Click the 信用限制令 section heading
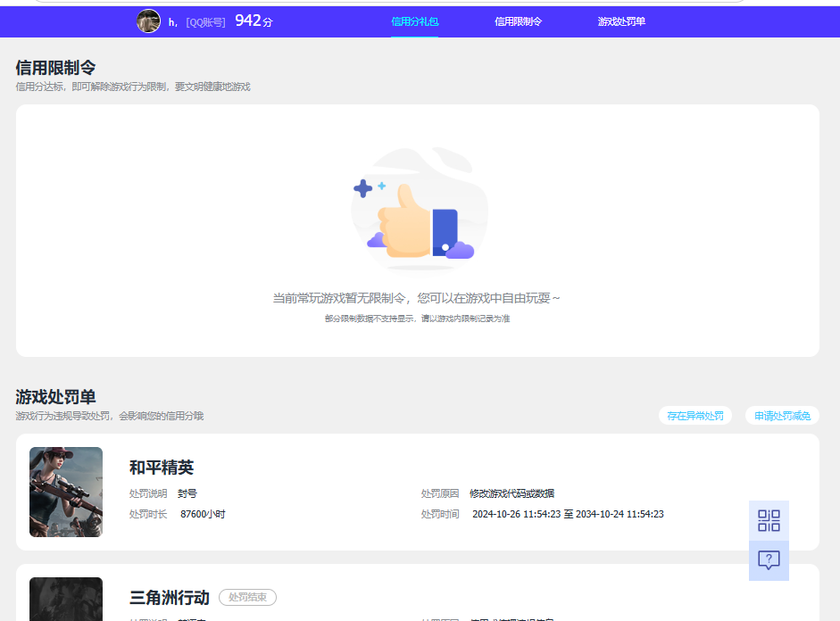Viewport: 840px width, 621px height. click(55, 68)
